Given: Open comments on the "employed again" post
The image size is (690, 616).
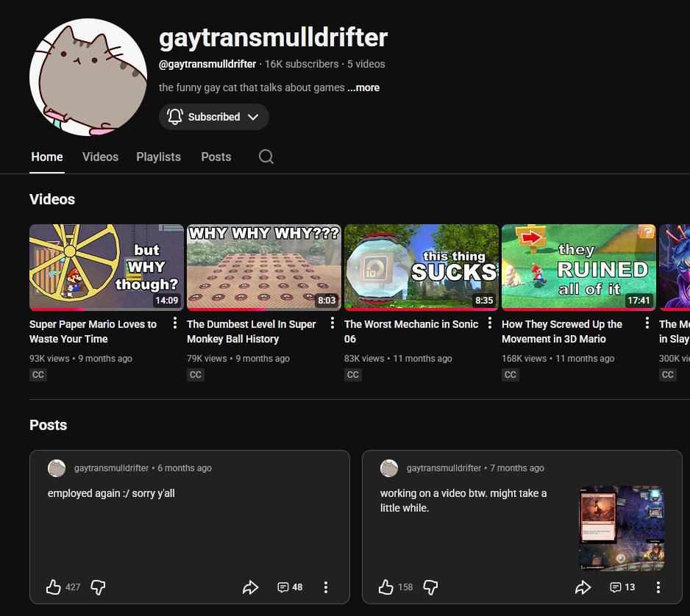Looking at the screenshot, I should [290, 587].
